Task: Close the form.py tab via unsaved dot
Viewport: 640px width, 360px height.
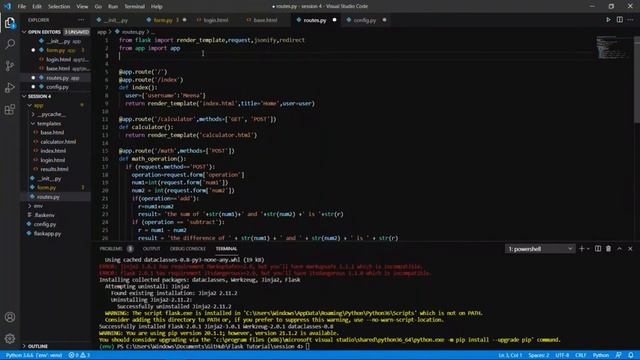Action: pos(184,20)
